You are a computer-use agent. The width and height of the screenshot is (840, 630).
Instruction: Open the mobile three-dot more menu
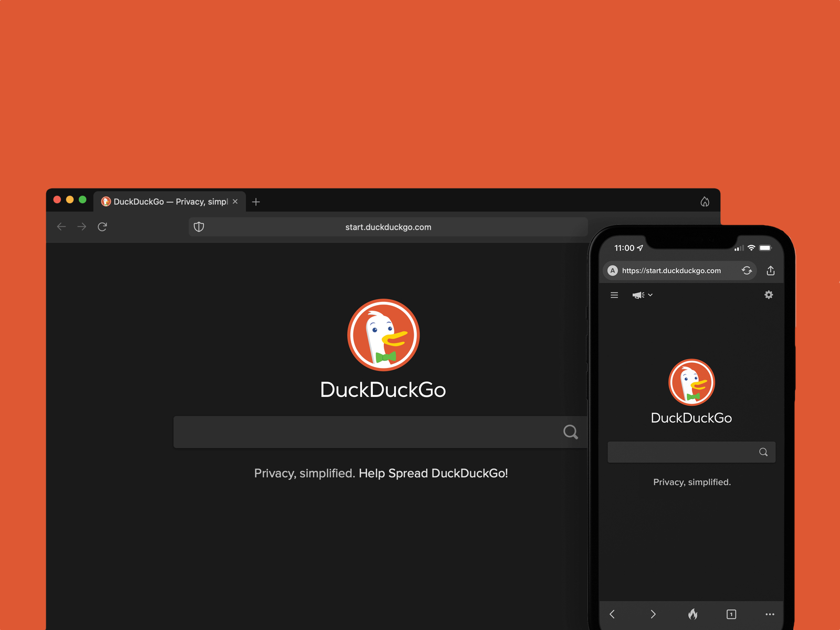point(770,614)
